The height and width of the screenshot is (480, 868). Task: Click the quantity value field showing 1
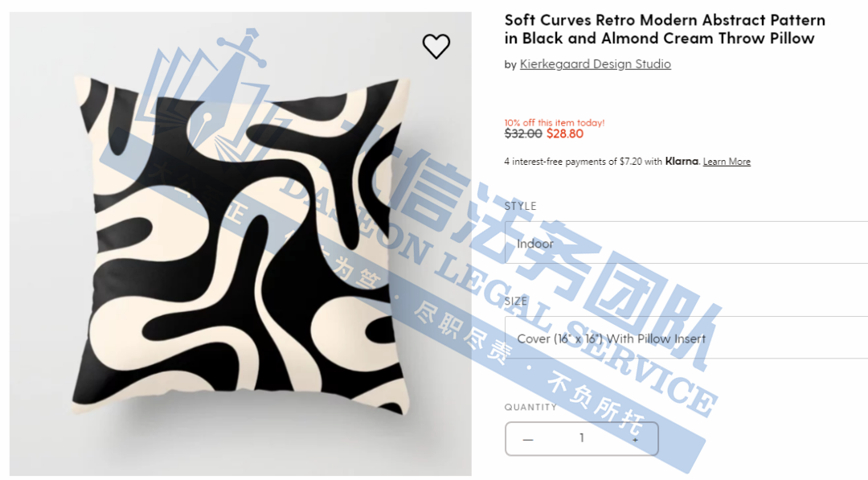click(582, 438)
